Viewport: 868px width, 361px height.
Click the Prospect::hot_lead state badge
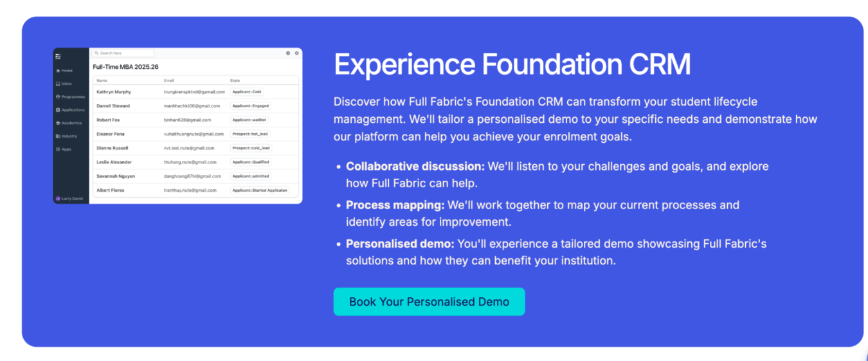(x=251, y=134)
